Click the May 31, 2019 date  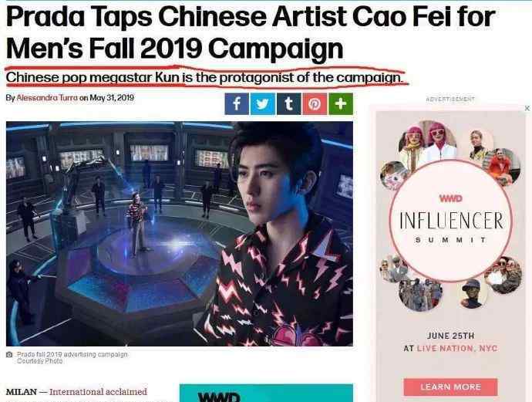[x=112, y=98]
